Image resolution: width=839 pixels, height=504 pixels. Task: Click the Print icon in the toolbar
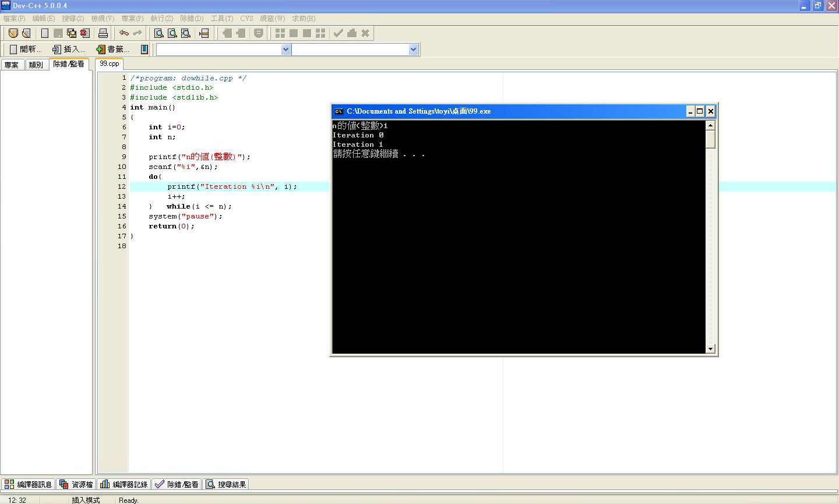103,33
